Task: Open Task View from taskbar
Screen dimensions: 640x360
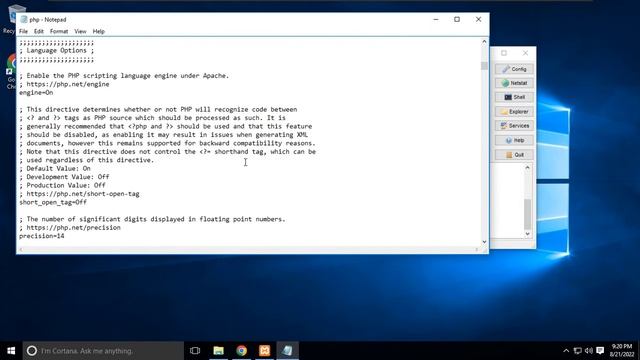Action: pyautogui.click(x=195, y=351)
